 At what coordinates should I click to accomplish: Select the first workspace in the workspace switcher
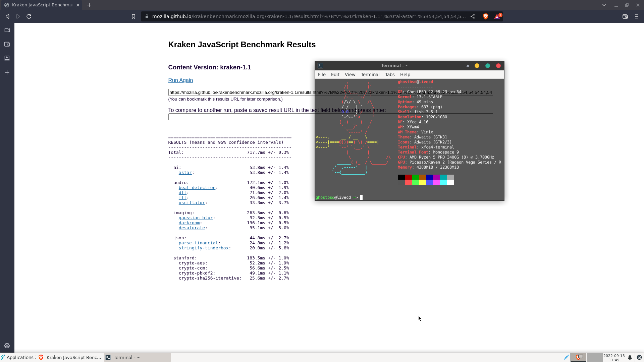pyautogui.click(x=578, y=357)
